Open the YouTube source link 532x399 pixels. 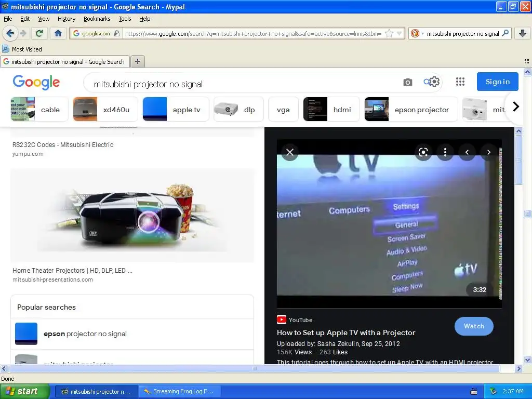point(295,320)
